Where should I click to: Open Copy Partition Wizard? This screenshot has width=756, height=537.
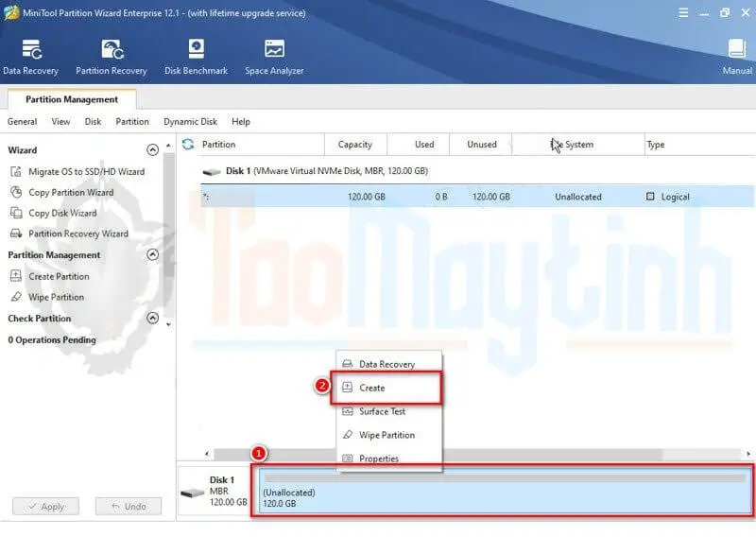[x=70, y=193]
